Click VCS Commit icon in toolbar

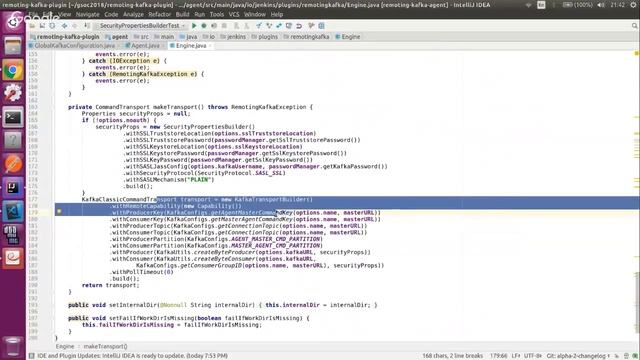[269, 26]
